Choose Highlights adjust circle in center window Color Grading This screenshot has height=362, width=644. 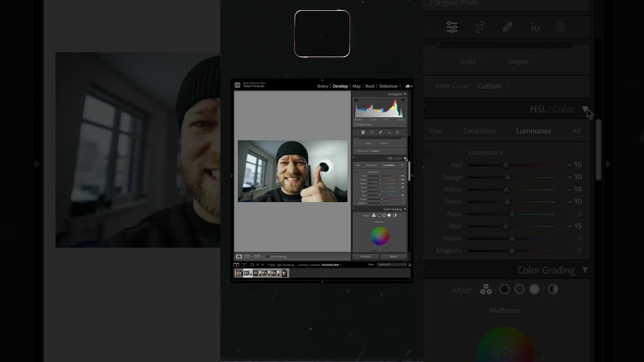[x=389, y=215]
